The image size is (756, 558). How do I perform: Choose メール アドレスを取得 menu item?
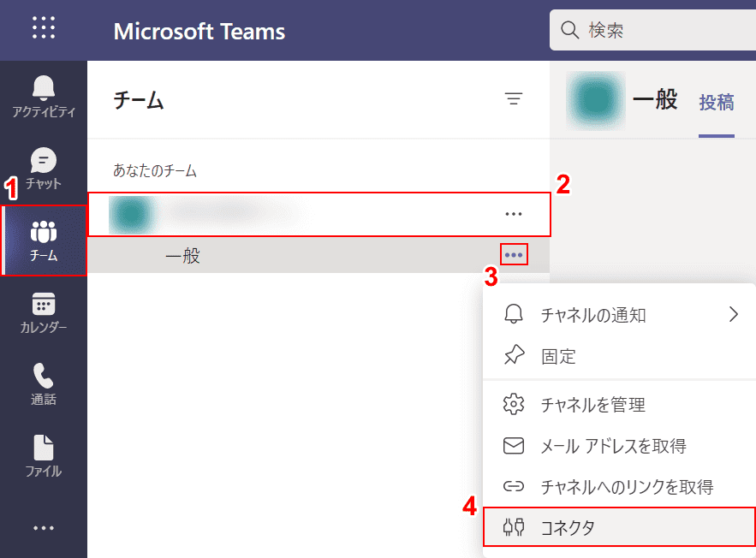tap(620, 446)
